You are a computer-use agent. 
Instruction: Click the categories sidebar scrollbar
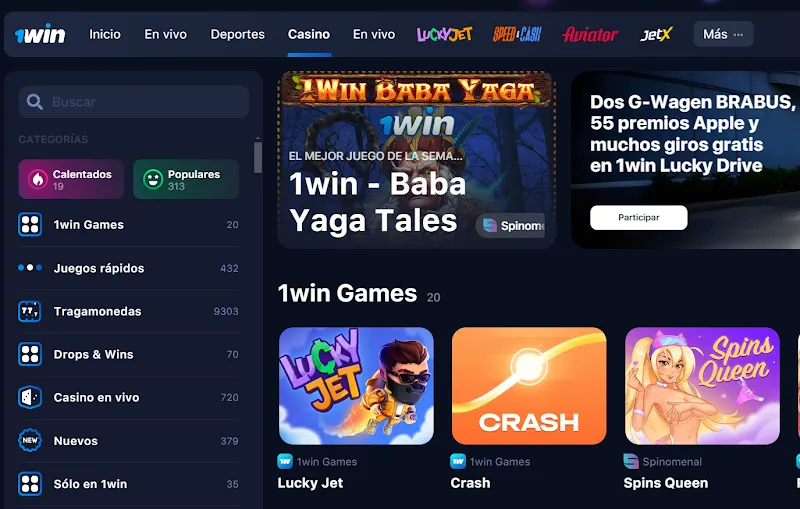click(x=258, y=157)
